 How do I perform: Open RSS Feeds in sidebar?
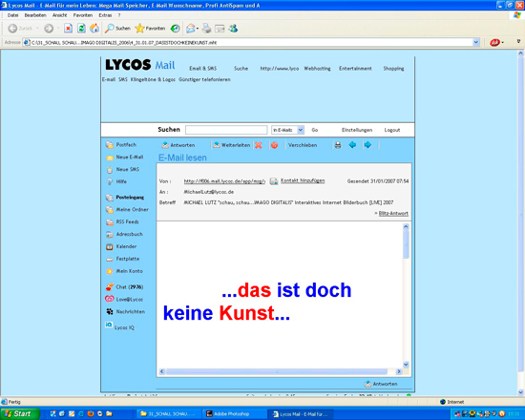[122, 221]
